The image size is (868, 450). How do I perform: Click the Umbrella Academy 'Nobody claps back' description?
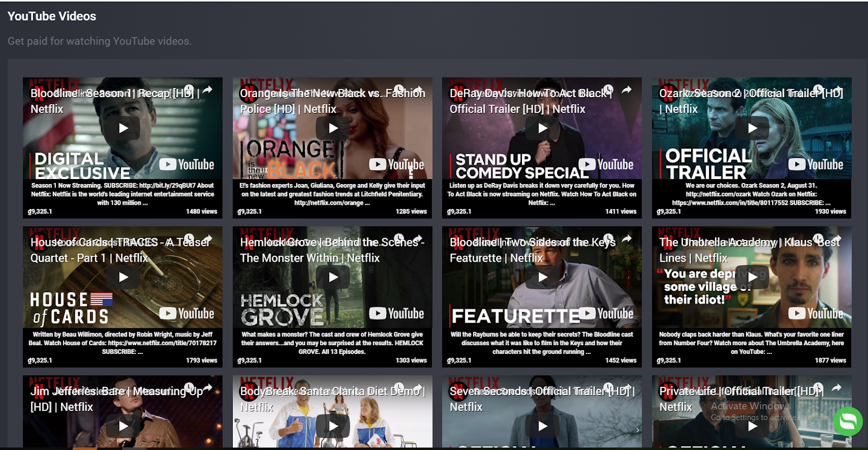(x=751, y=343)
